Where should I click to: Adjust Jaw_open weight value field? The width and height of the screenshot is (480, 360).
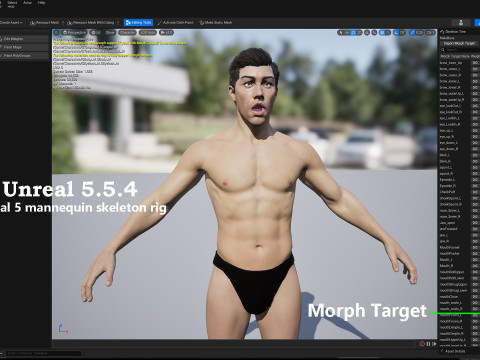click(475, 223)
